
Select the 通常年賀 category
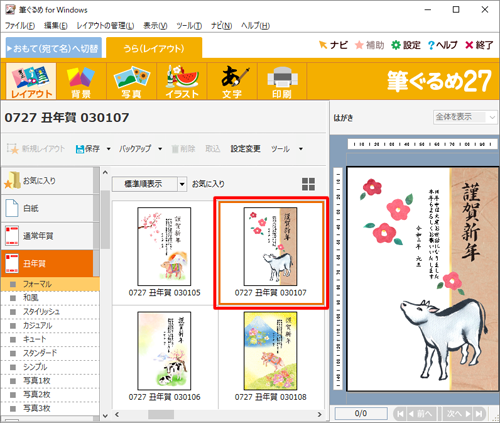48,236
